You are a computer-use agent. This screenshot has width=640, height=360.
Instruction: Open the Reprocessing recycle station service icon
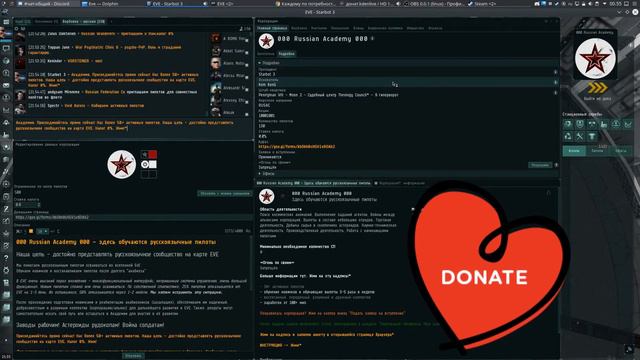[568, 136]
